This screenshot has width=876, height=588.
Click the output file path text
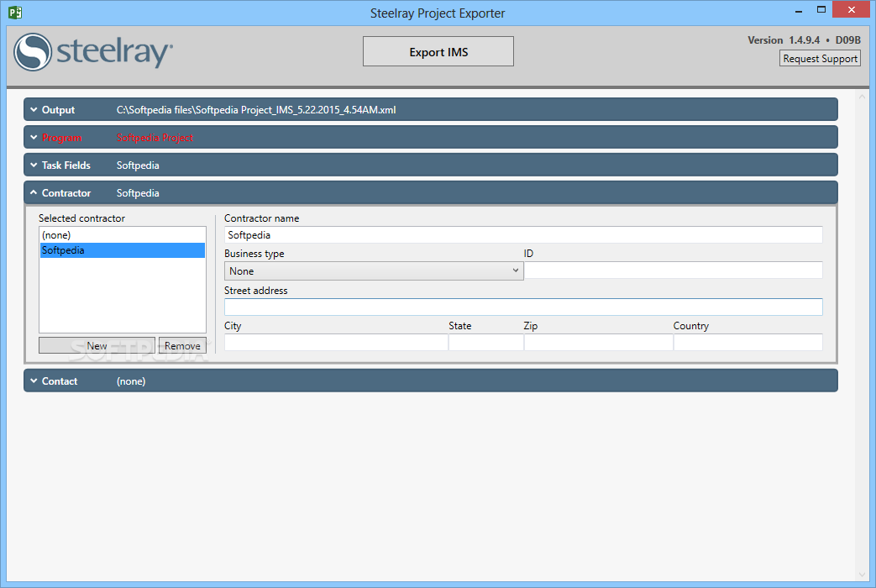[256, 109]
